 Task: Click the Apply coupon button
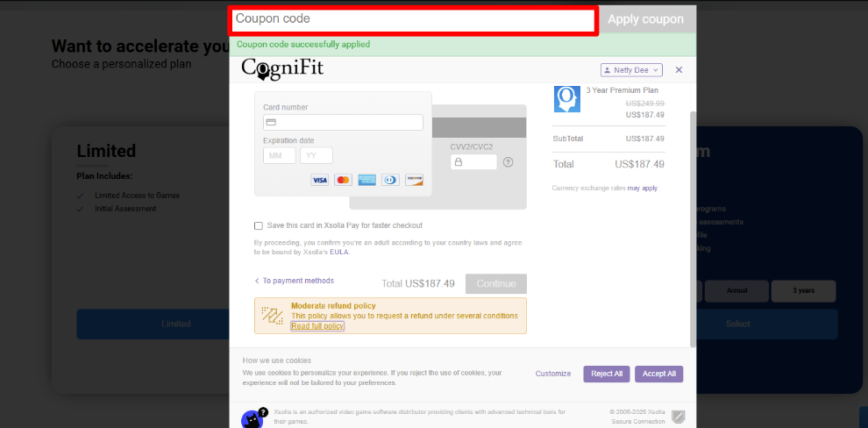[x=645, y=19]
